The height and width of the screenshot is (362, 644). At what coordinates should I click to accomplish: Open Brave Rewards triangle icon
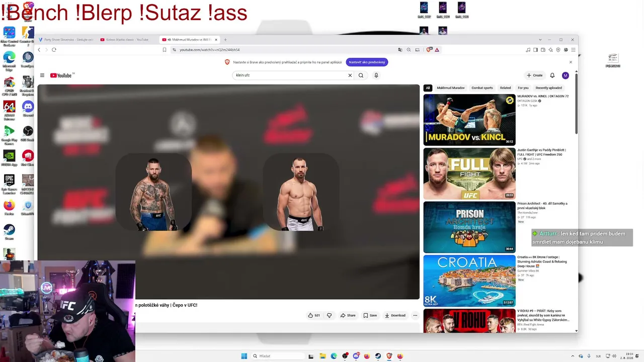[437, 50]
